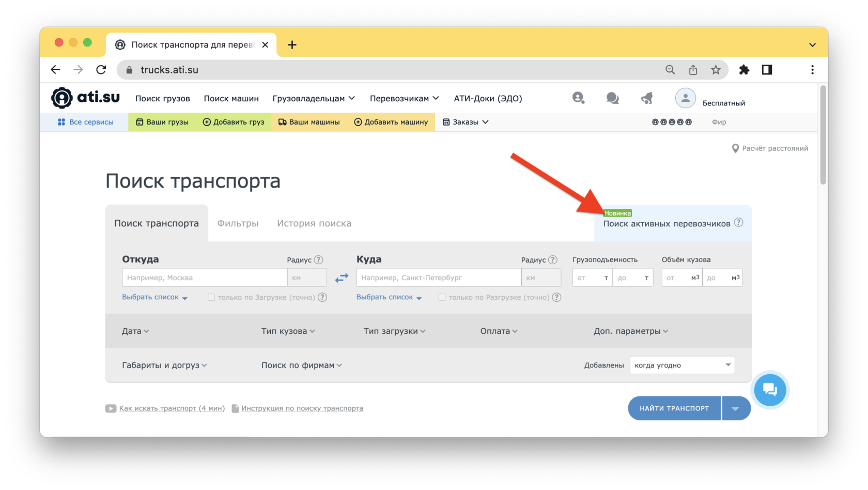
Task: Expand Доп. параметры filter
Action: tap(631, 331)
